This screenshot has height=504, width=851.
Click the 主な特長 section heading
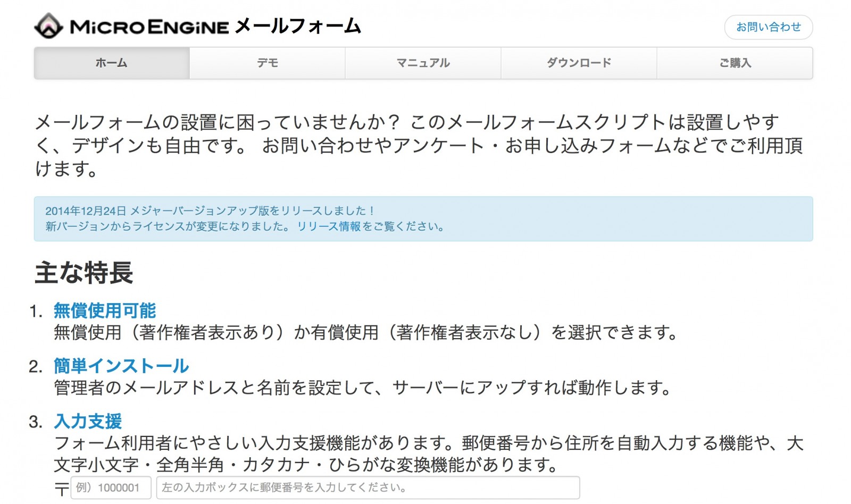pos(84,273)
